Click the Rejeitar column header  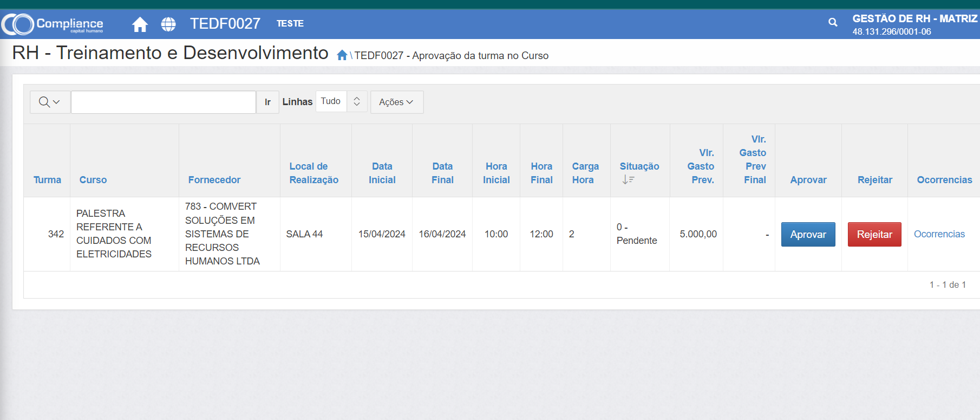(x=875, y=180)
